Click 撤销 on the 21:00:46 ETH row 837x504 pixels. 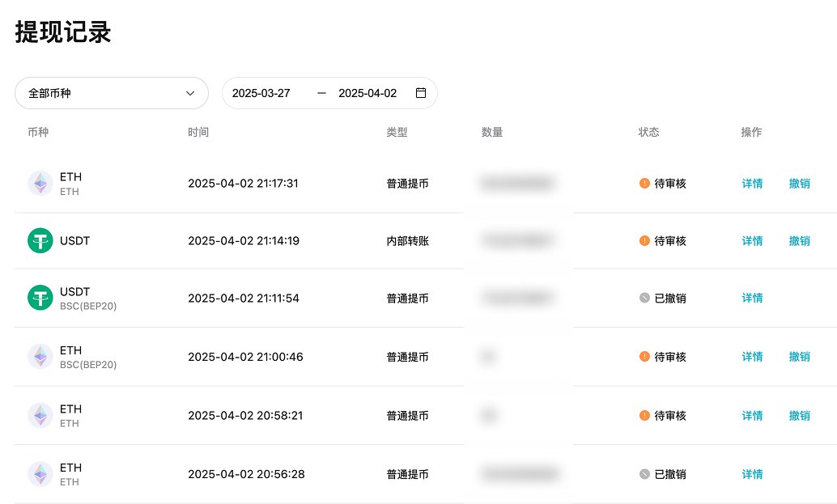pyautogui.click(x=800, y=357)
